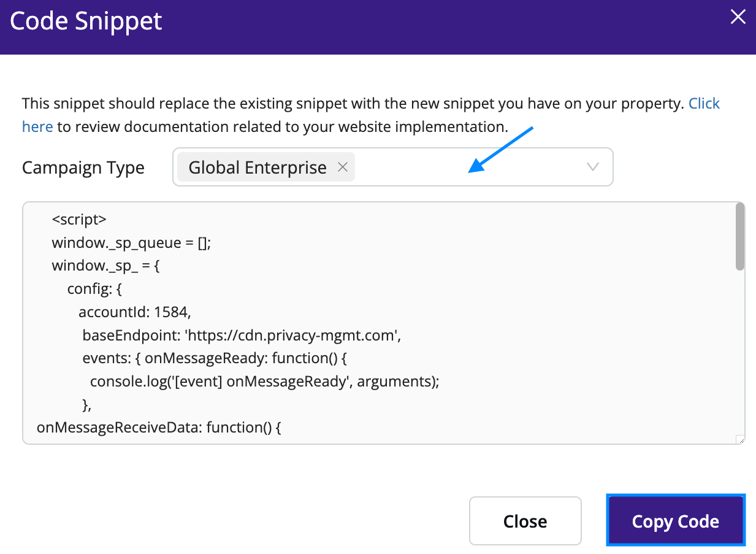Screen dimensions: 756x554
Task: Click the '<script>' opening tag line
Action: (x=80, y=220)
